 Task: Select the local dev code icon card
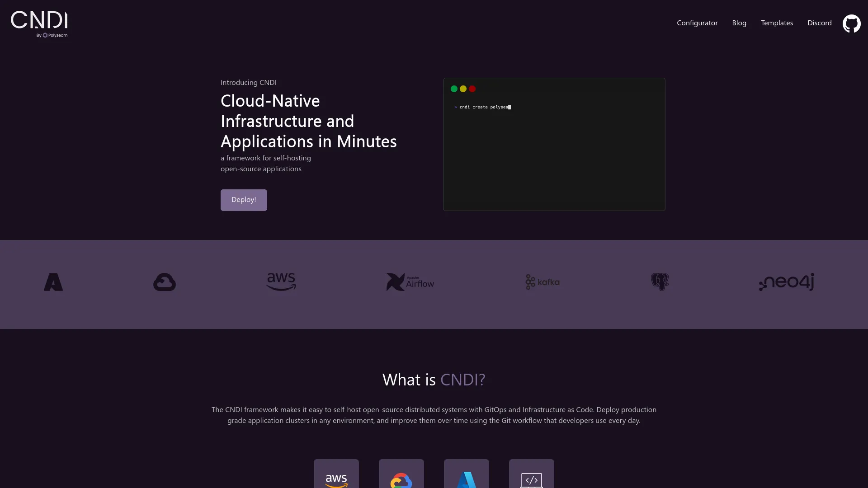coord(532,474)
